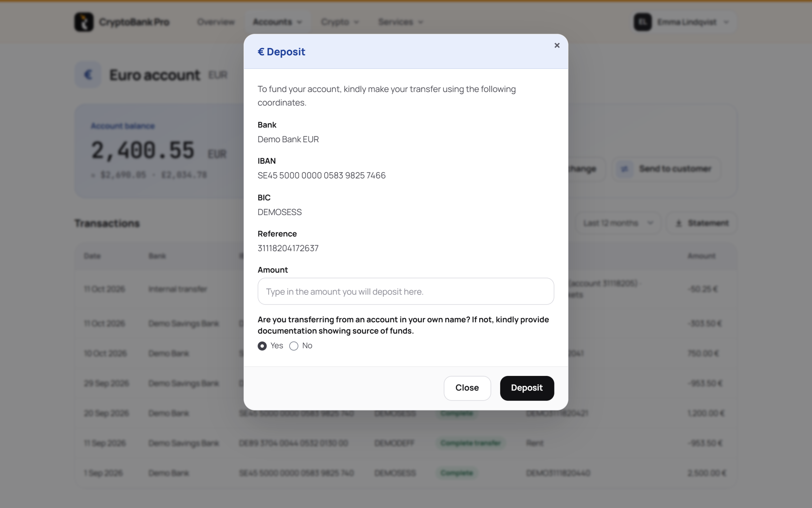The image size is (812, 508).
Task: Click the Send to customer arrow icon
Action: pyautogui.click(x=624, y=169)
